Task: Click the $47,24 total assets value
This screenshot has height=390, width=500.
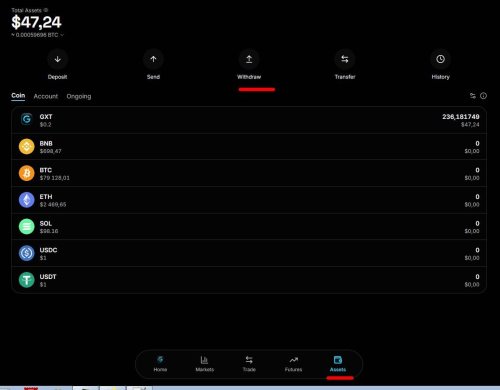Action: 36,22
